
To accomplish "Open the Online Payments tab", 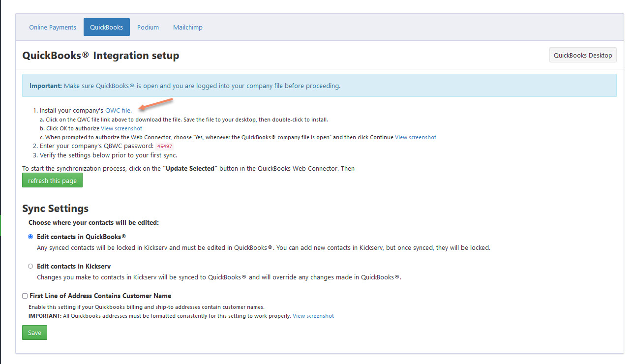I will click(x=53, y=27).
